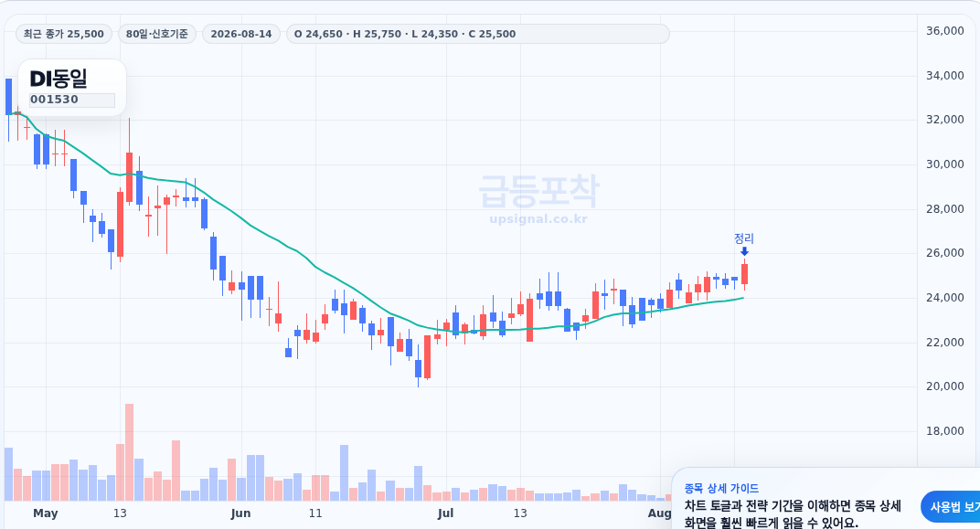Click the 36,000 price axis label
This screenshot has height=529, width=980.
[x=945, y=30]
